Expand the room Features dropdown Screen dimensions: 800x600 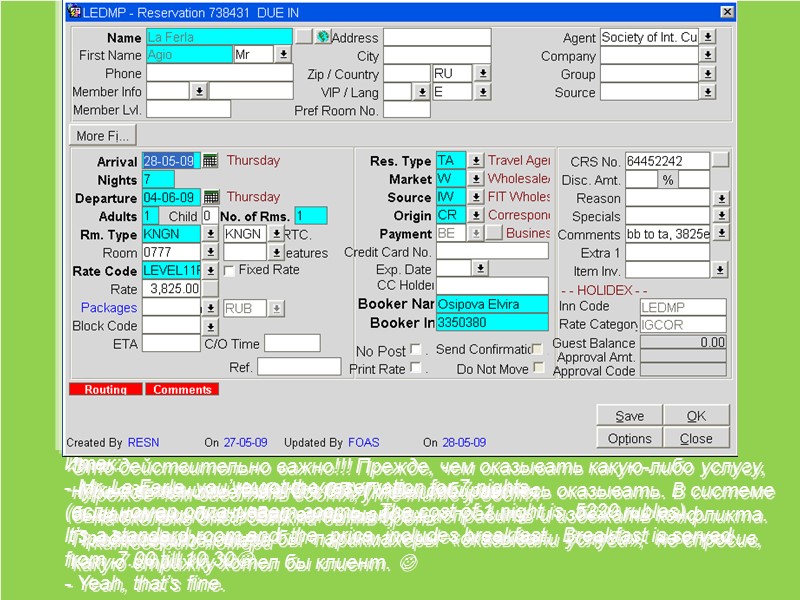(x=276, y=252)
